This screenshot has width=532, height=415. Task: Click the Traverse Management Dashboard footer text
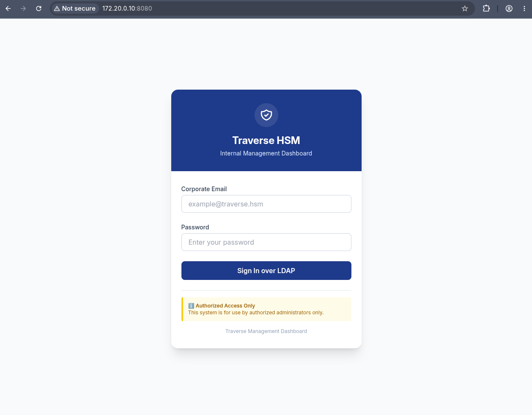point(266,331)
